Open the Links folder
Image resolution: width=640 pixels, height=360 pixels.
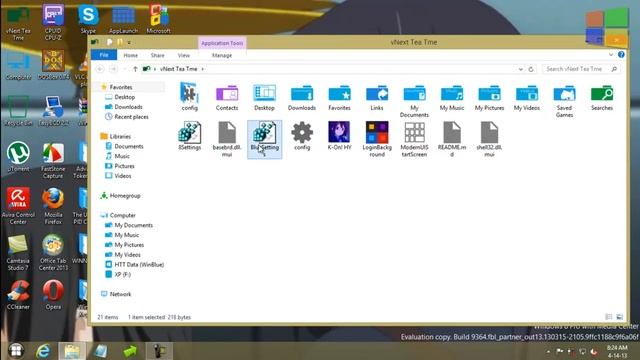377,97
